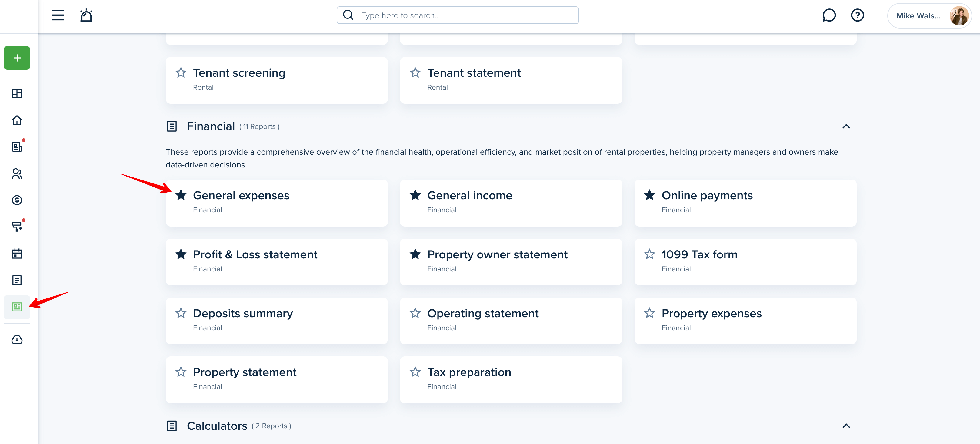Click the Calculators section heading

[x=217, y=426]
